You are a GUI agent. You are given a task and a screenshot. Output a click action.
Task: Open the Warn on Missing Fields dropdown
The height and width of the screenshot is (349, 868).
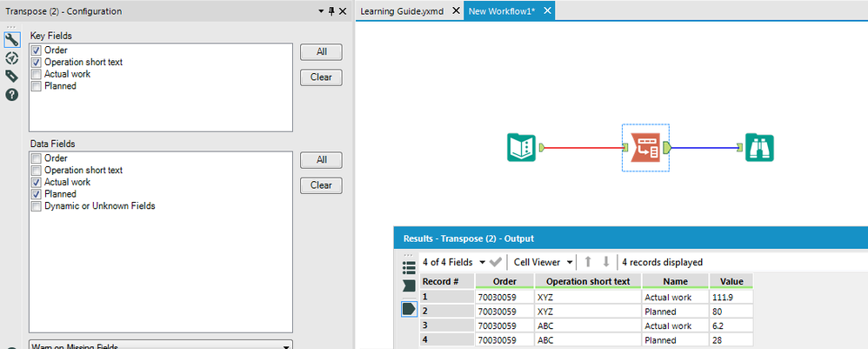[161, 346]
